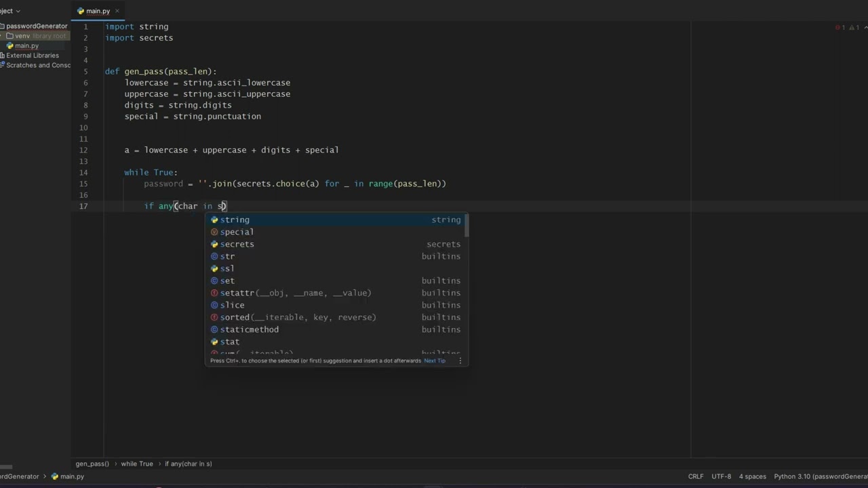
Task: Click the red error indicator icon
Action: 837,28
